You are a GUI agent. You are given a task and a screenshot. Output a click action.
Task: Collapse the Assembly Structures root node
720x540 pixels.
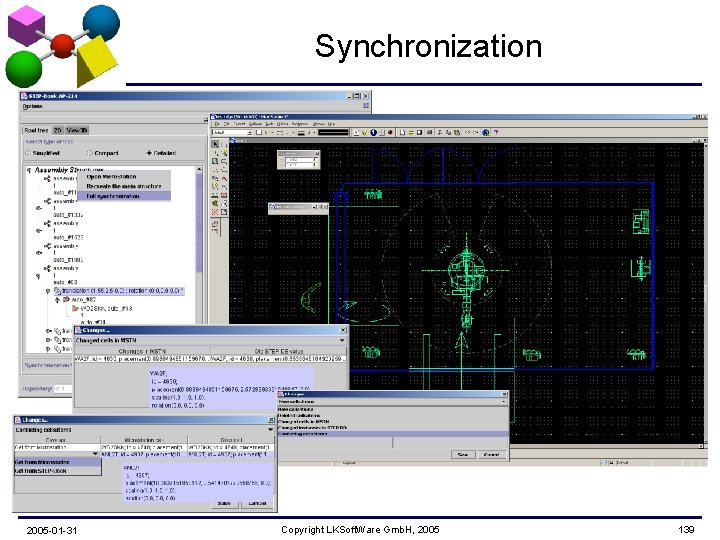tap(29, 170)
